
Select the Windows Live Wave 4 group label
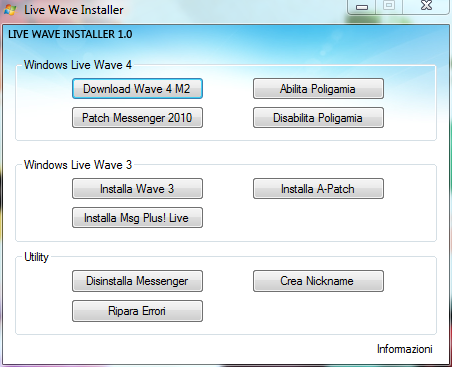click(78, 65)
